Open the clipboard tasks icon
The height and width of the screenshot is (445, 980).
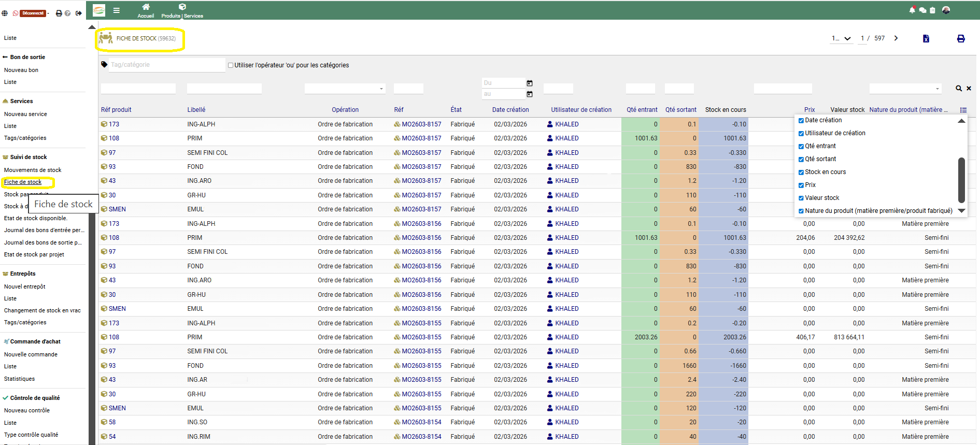tap(932, 10)
